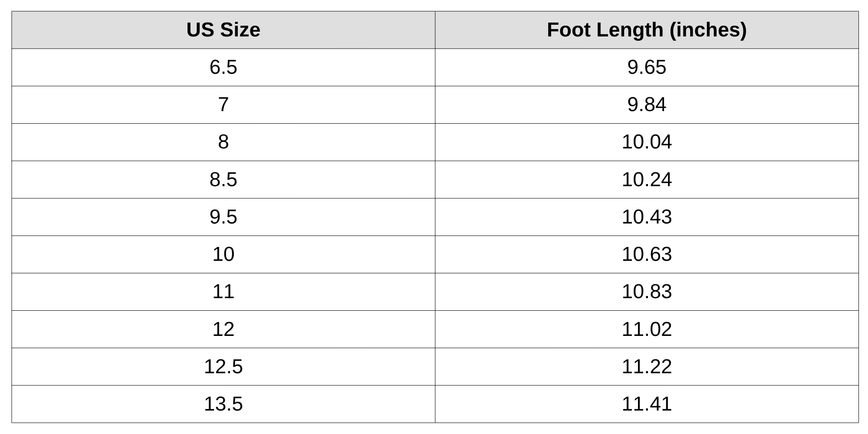Screen dimensions: 868x434
Task: Select the 11.02 inches cell
Action: coord(647,329)
